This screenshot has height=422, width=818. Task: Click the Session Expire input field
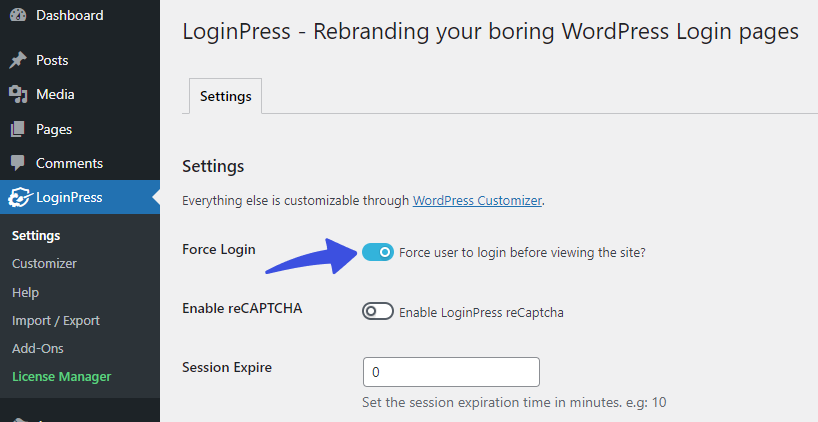(451, 372)
